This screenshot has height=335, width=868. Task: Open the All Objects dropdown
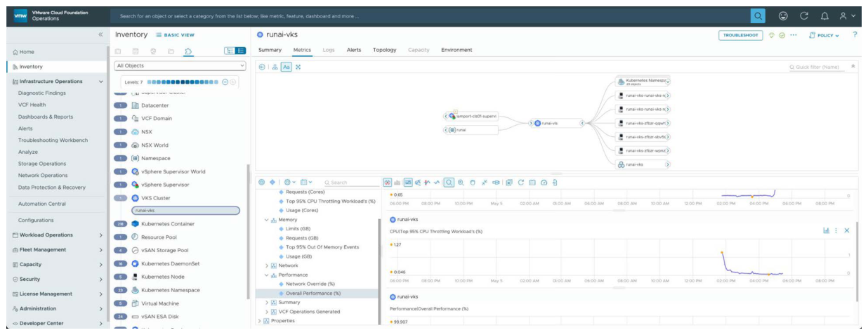[180, 66]
